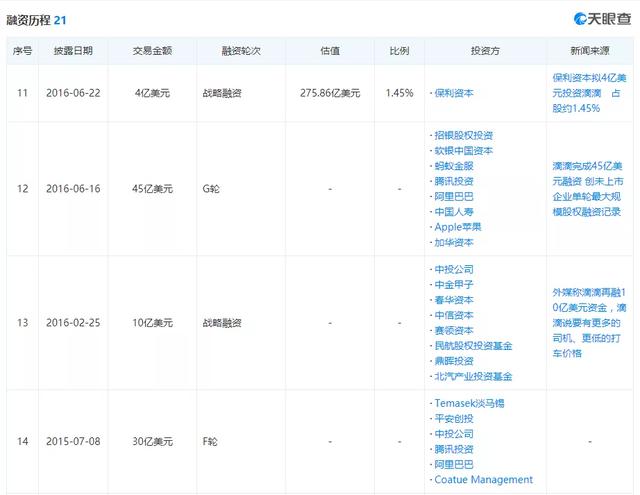640x495 pixels.
Task: Select amount cell 4亿美元
Action: [152, 93]
